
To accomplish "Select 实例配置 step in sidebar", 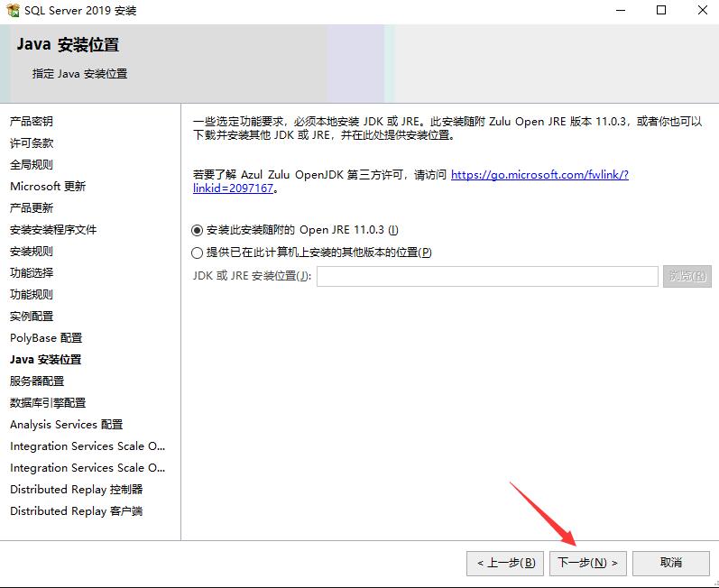I will [32, 317].
